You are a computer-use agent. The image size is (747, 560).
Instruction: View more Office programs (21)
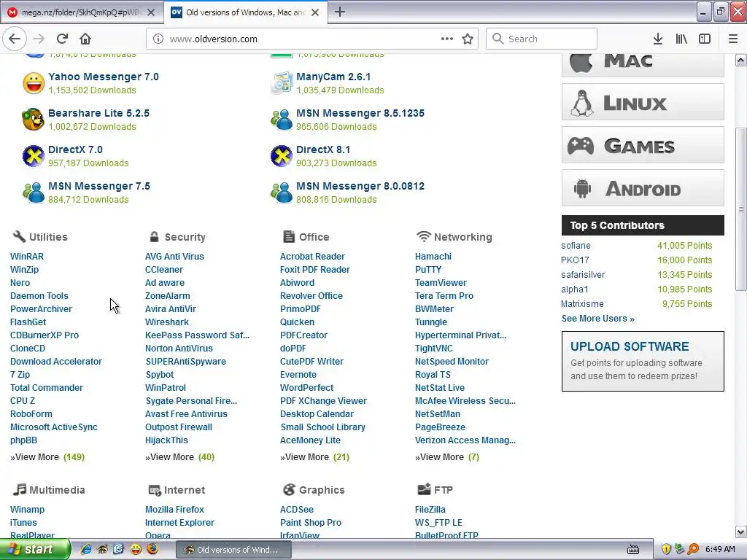pos(314,457)
